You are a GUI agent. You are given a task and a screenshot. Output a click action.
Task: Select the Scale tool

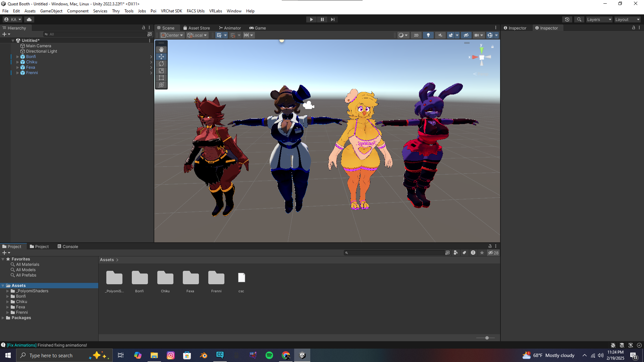(x=161, y=71)
